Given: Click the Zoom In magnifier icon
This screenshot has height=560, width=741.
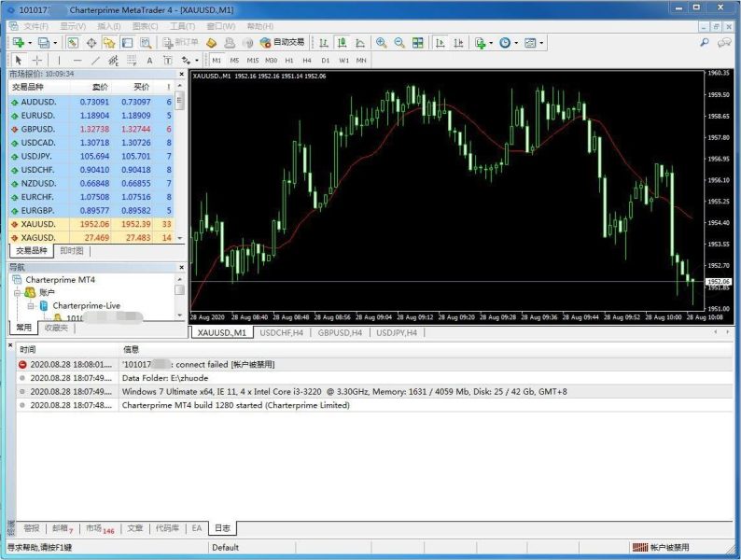Looking at the screenshot, I should click(x=381, y=43).
